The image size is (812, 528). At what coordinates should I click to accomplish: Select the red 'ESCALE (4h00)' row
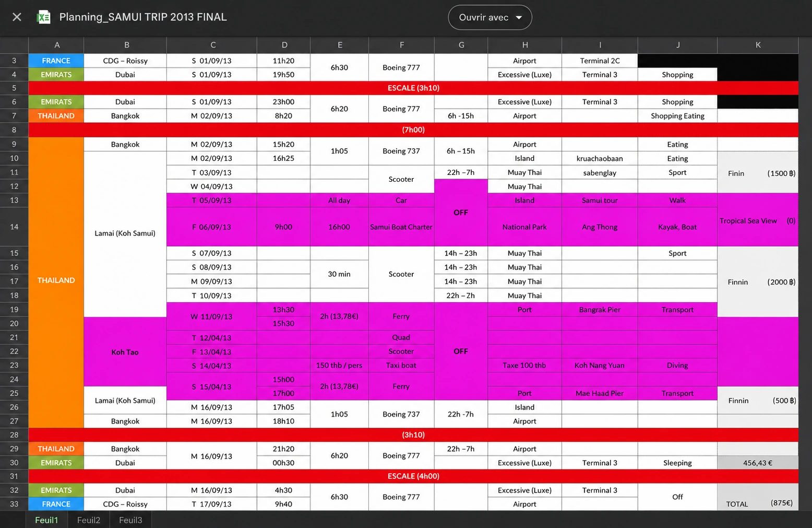click(x=413, y=476)
